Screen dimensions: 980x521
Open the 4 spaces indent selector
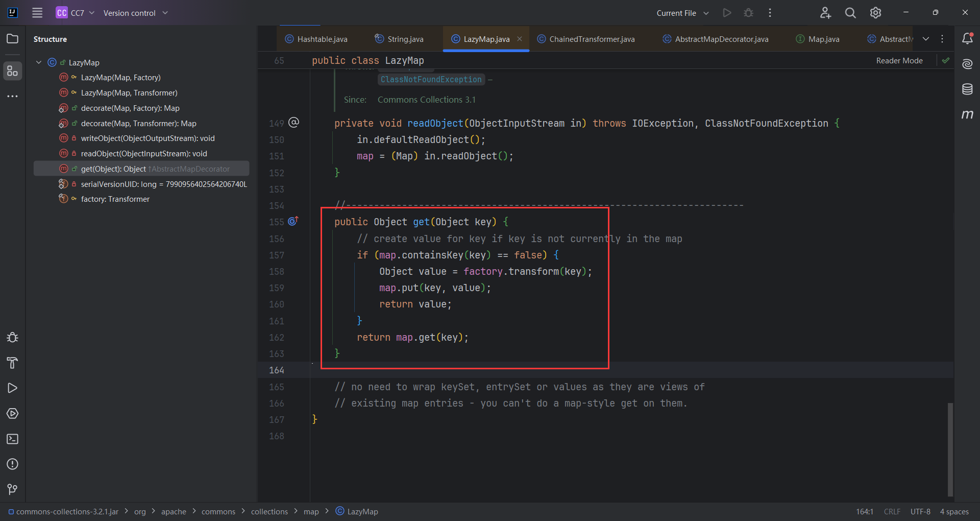(954, 511)
